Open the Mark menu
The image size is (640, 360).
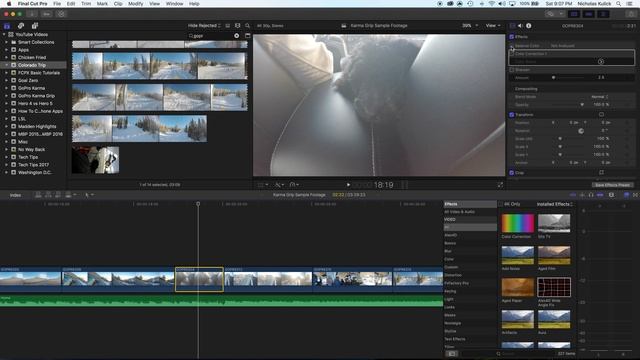coord(102,4)
